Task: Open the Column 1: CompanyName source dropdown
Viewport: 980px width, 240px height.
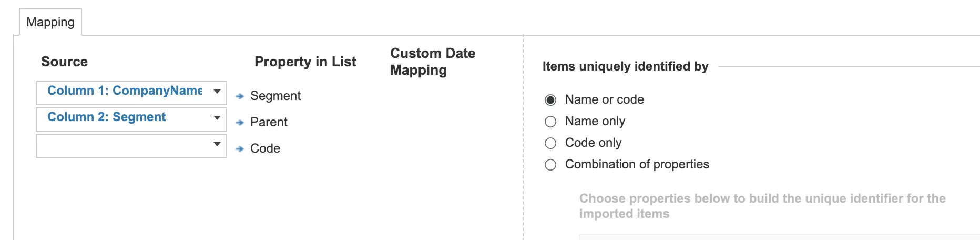Action: (x=131, y=93)
